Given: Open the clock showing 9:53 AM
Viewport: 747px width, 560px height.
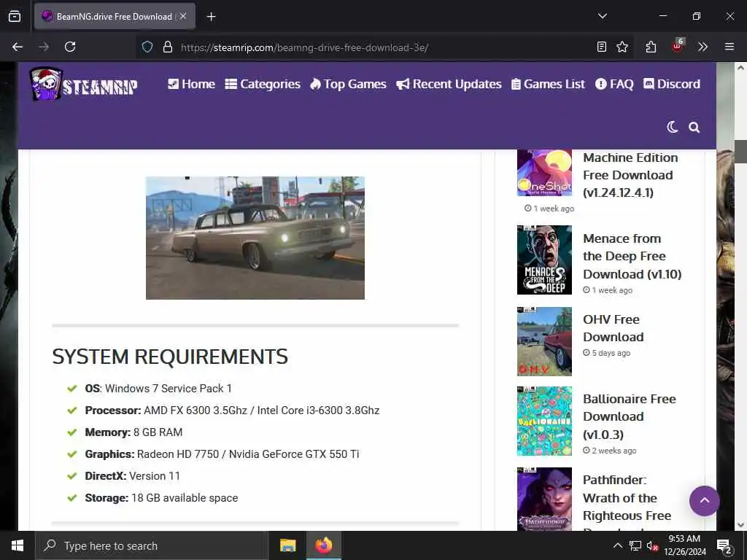Looking at the screenshot, I should pyautogui.click(x=684, y=545).
